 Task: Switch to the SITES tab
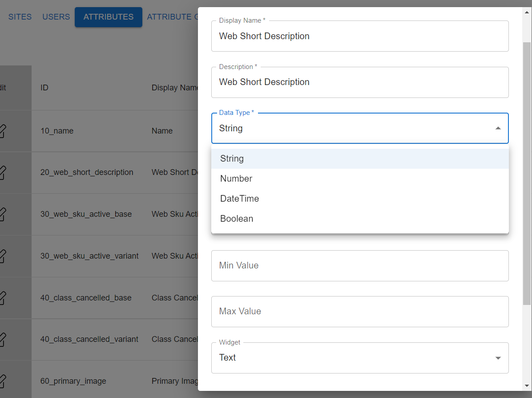coord(20,16)
